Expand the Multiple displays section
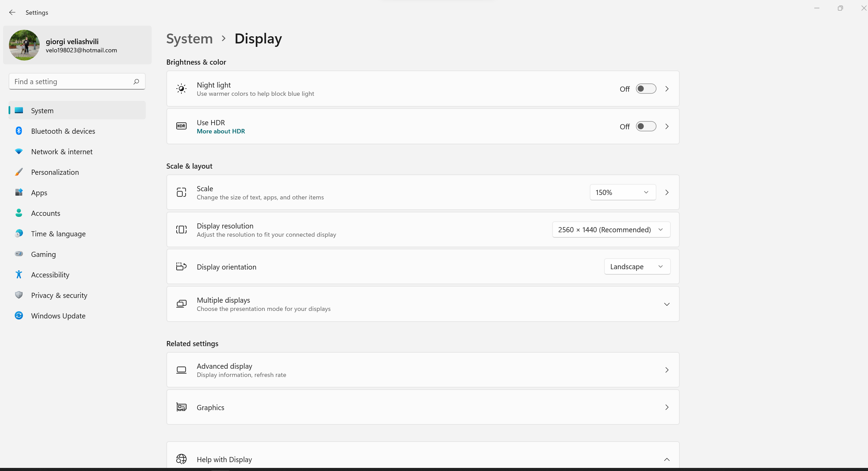This screenshot has width=868, height=471. click(x=666, y=304)
